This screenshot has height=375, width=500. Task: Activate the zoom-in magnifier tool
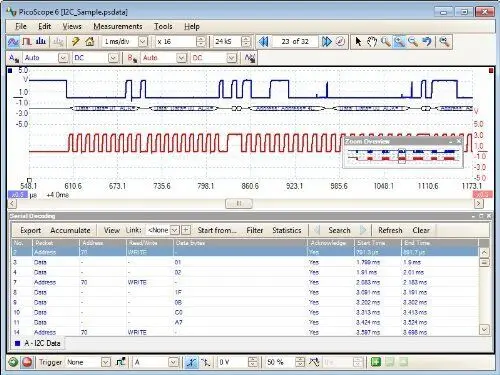tap(399, 42)
